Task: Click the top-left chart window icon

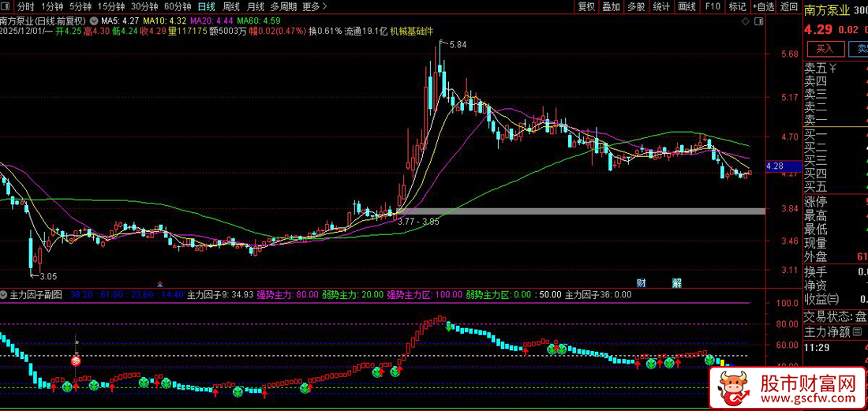Action: tap(8, 6)
